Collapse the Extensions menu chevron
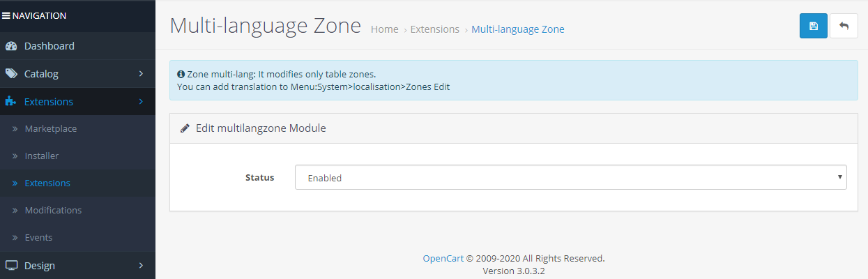 coord(141,102)
